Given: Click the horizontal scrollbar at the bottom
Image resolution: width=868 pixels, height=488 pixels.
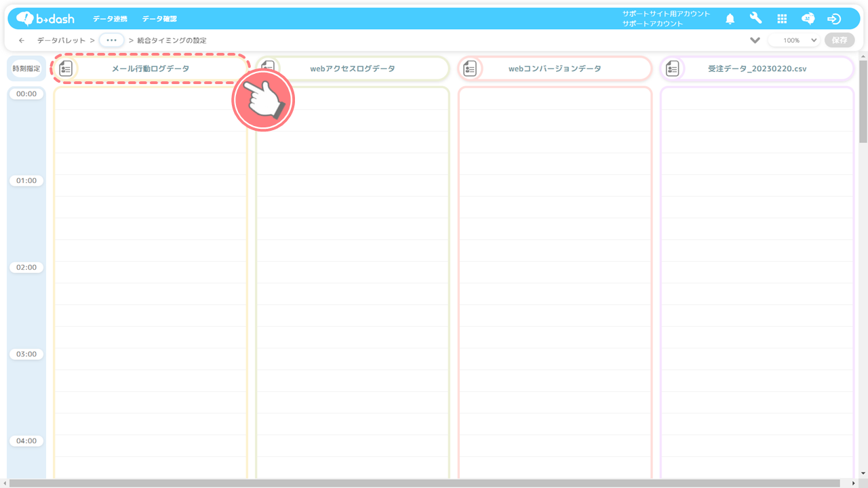Looking at the screenshot, I should coord(425,483).
